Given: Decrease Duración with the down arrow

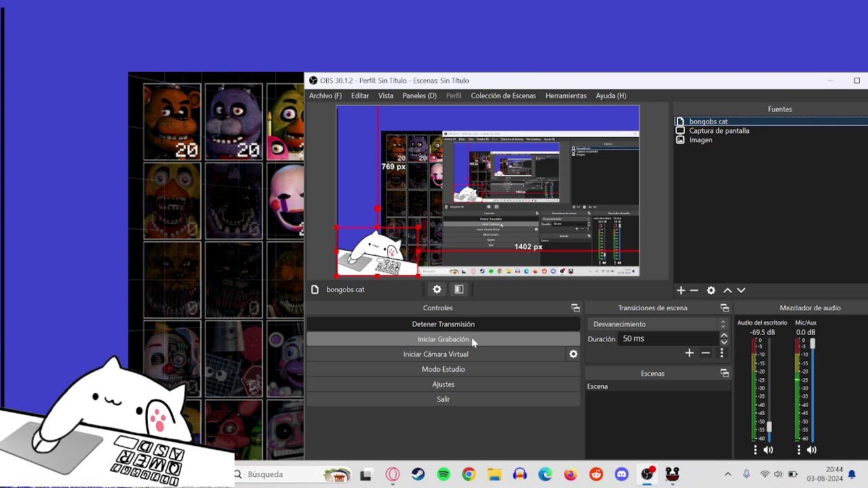Looking at the screenshot, I should coord(724,342).
